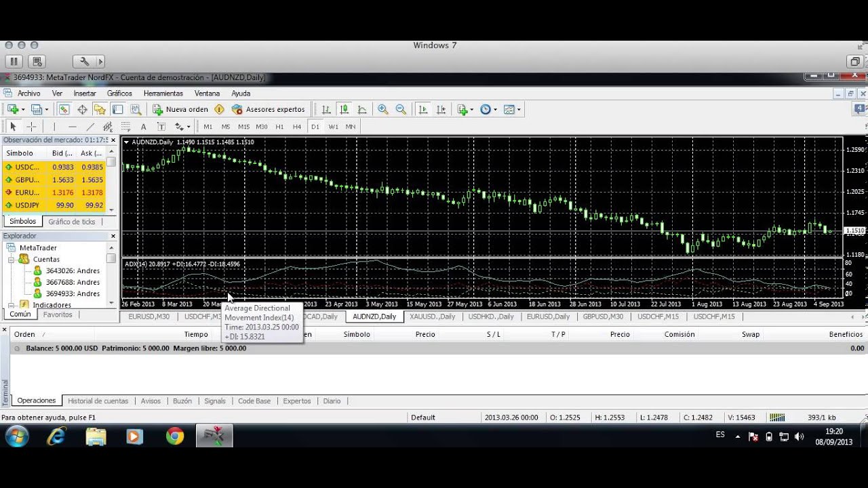Toggle the Navigator star-folder icon
Screen dimensions: 868x488
coord(100,109)
